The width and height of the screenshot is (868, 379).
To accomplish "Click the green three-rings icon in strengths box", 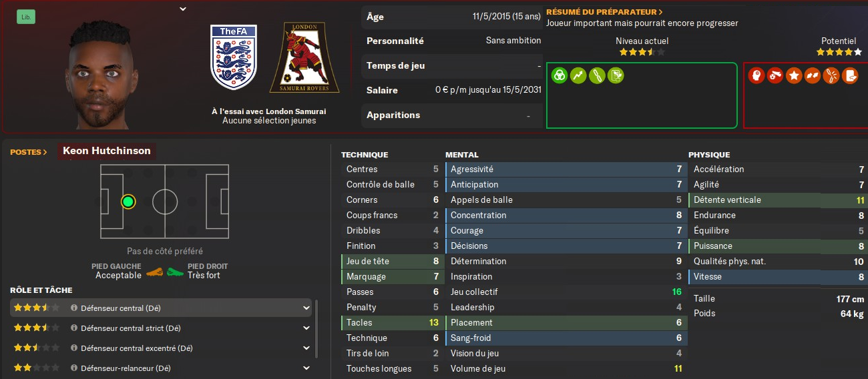I will (x=560, y=75).
